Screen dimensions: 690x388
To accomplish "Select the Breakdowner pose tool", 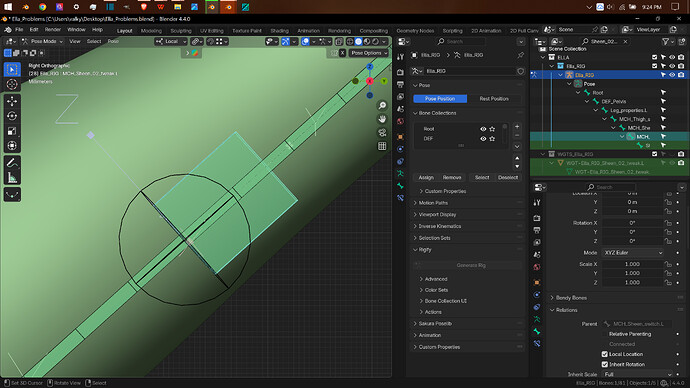I will pyautogui.click(x=12, y=194).
